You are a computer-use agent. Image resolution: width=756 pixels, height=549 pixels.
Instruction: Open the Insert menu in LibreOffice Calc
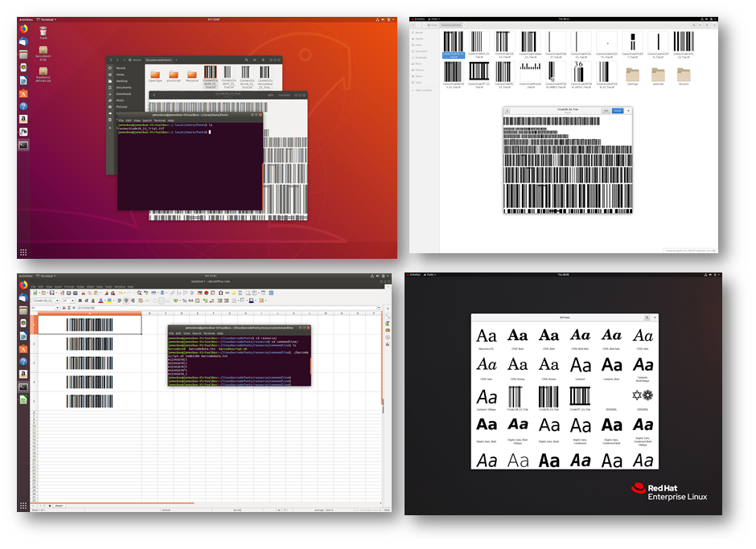pos(59,286)
